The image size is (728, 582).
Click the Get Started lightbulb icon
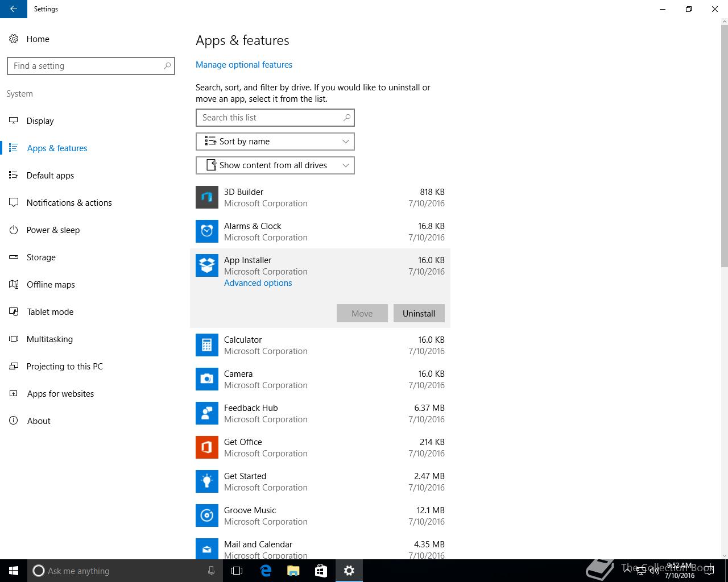207,481
